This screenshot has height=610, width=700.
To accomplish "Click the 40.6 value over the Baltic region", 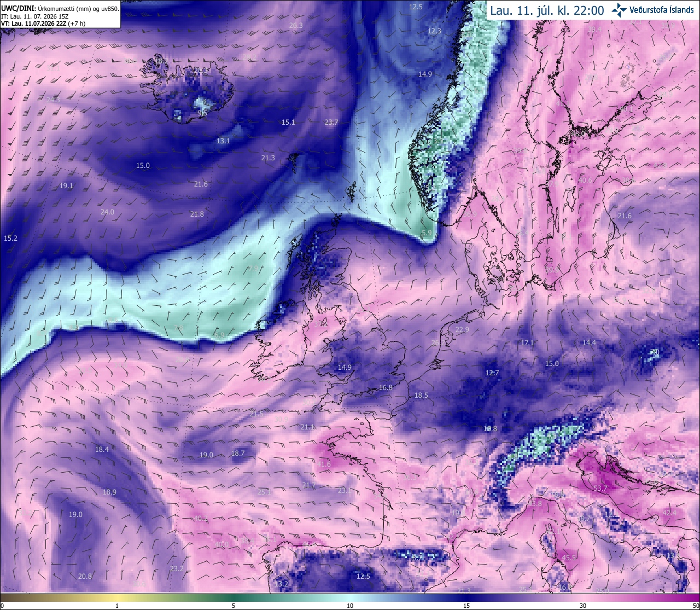I will pos(585,180).
